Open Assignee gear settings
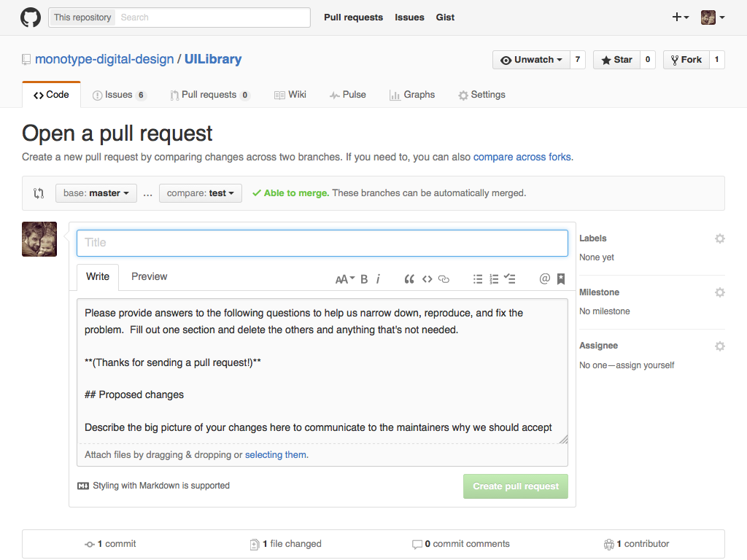 pos(720,346)
